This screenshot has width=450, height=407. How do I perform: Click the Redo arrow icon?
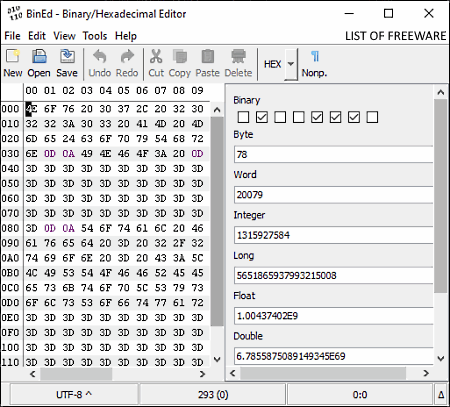(127, 56)
